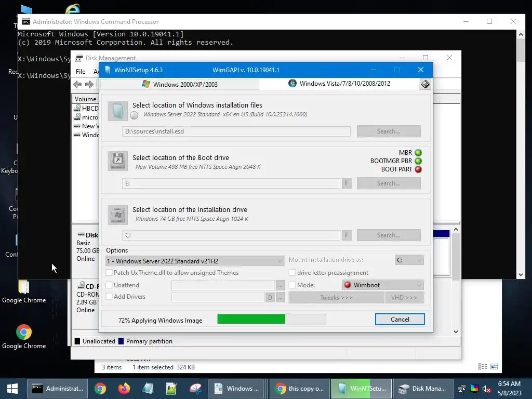Screen dimensions: 532x399
Task: Click the Google Chrome desktop shortcut with round logo
Action: pyautogui.click(x=24, y=332)
